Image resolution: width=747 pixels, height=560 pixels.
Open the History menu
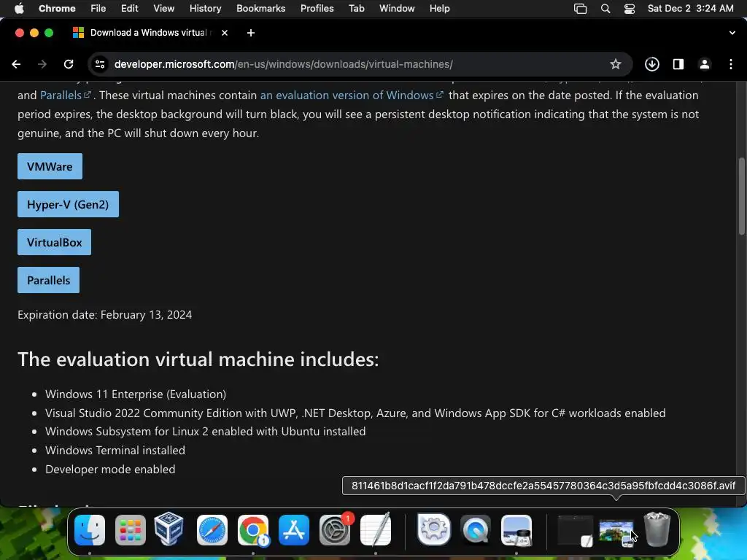click(x=205, y=9)
